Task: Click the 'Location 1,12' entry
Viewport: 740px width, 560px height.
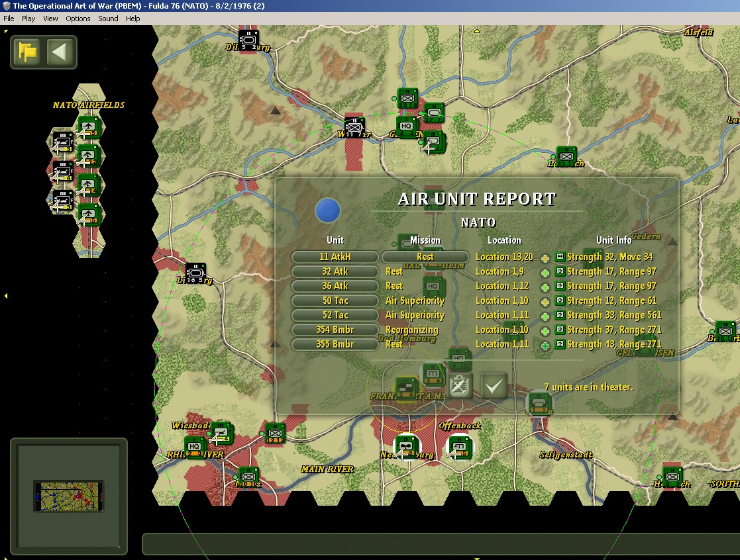Action: click(x=502, y=286)
